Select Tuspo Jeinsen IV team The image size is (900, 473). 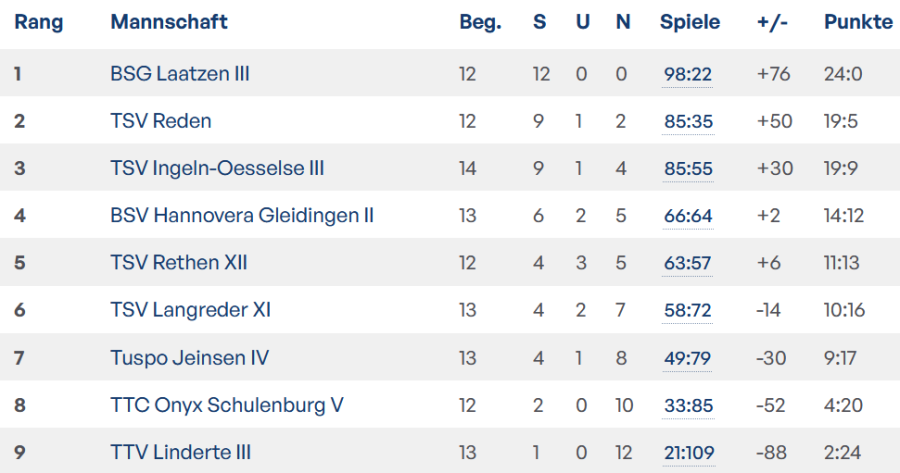(x=190, y=358)
